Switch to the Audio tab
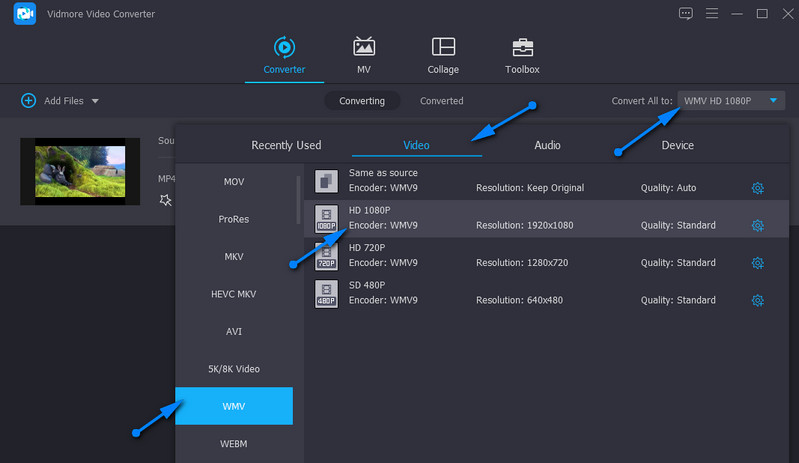 (547, 145)
